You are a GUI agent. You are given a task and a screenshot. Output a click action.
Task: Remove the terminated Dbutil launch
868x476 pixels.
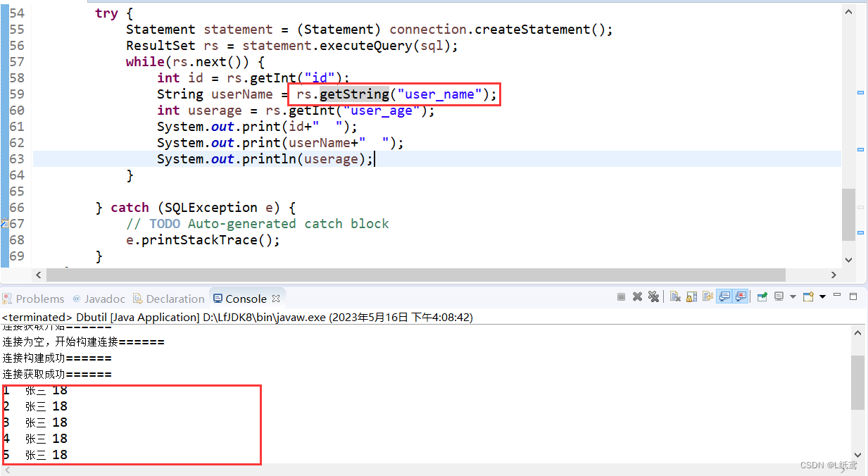(x=637, y=296)
